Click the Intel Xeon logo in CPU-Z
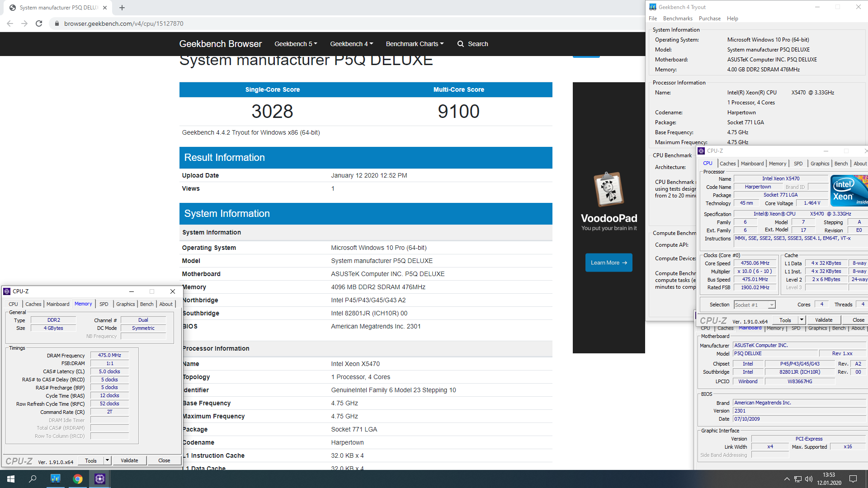The image size is (868, 488). [849, 191]
